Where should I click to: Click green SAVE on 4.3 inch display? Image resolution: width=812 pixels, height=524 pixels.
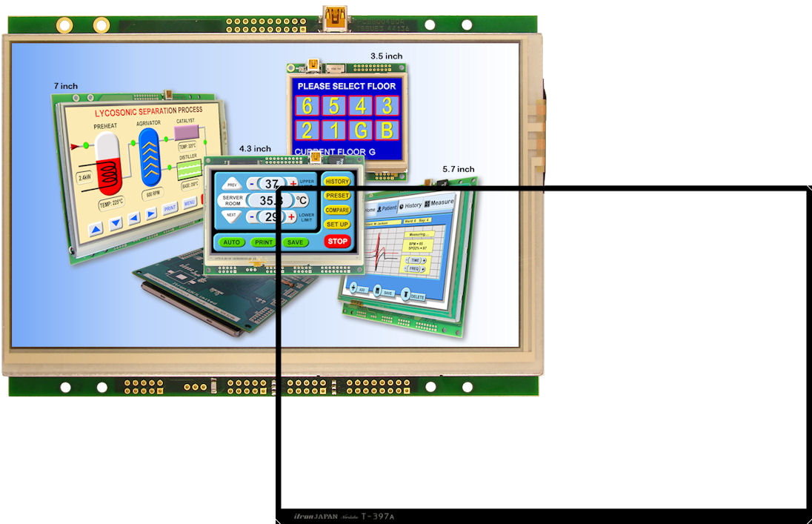coord(295,242)
